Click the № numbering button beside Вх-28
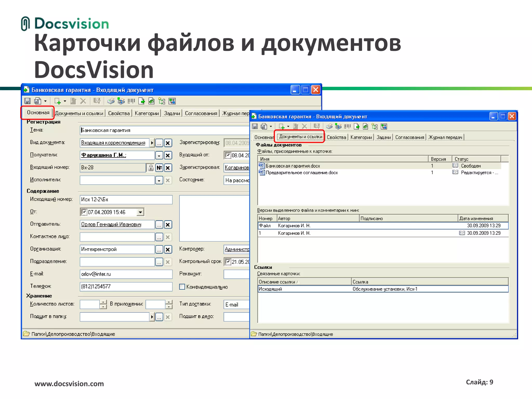 pos(159,168)
